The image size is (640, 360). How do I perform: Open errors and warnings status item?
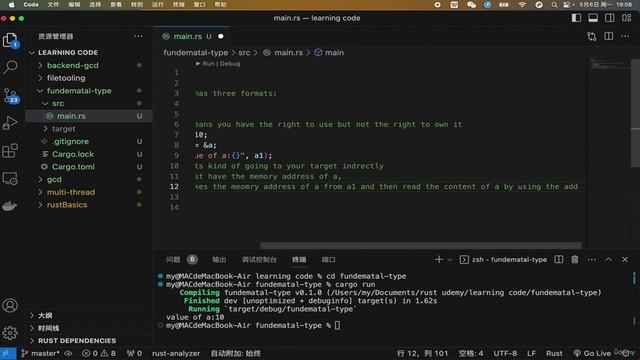coord(99,353)
